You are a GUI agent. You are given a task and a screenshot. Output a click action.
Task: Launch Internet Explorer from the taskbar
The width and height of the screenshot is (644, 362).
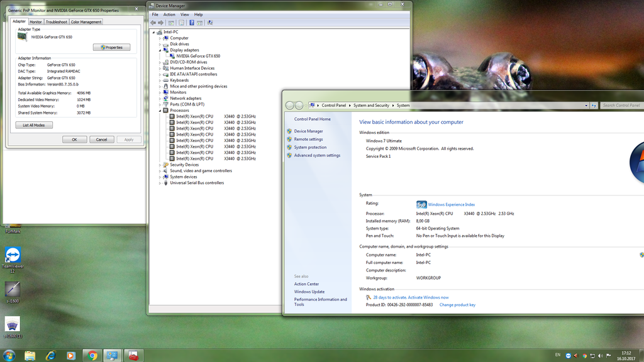point(50,356)
